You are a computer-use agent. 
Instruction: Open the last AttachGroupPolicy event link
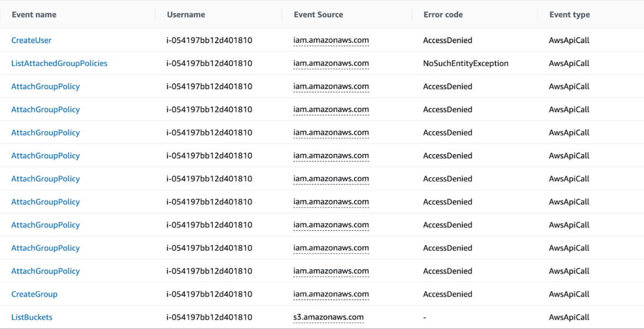tap(46, 271)
